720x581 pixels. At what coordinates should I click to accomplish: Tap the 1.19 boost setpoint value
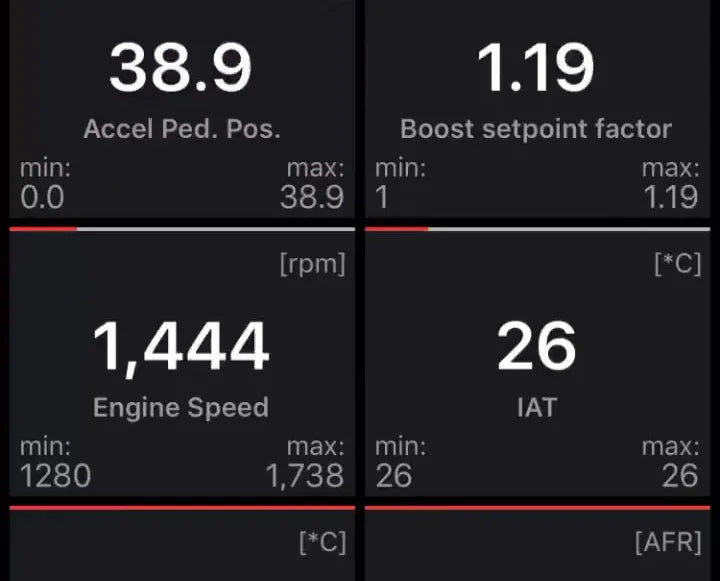[x=536, y=68]
